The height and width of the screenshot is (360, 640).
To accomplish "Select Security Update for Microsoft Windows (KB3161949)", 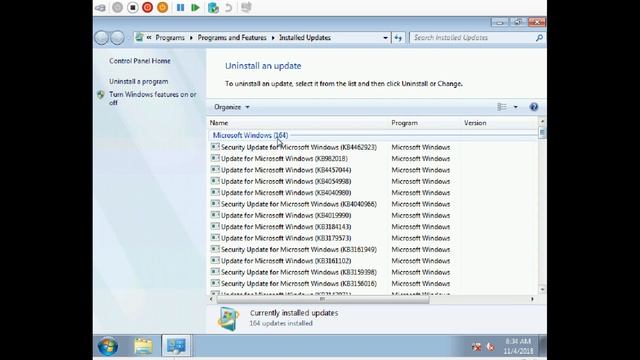I will point(298,250).
